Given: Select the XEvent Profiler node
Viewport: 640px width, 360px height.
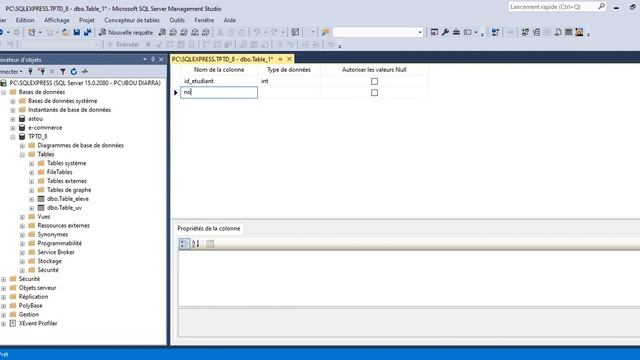Looking at the screenshot, I should click(38, 323).
